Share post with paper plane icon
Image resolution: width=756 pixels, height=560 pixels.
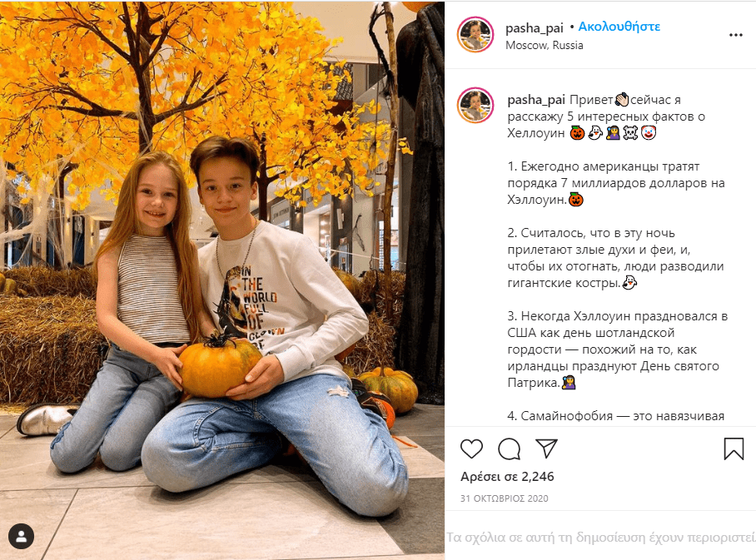[x=547, y=448]
